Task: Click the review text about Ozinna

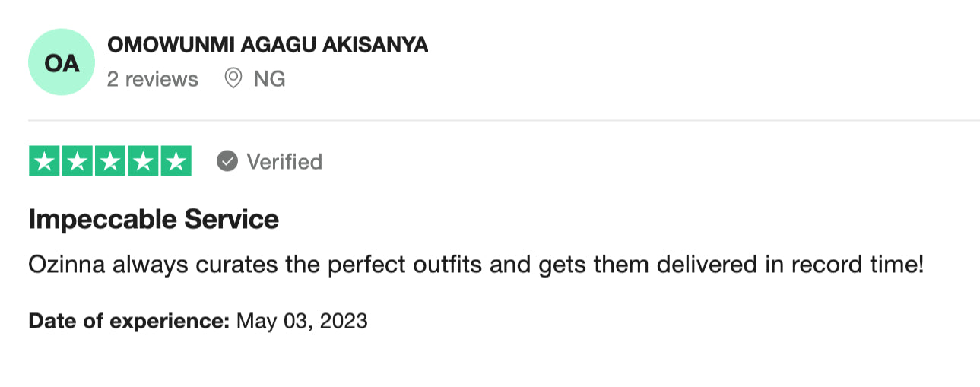Action: point(476,265)
